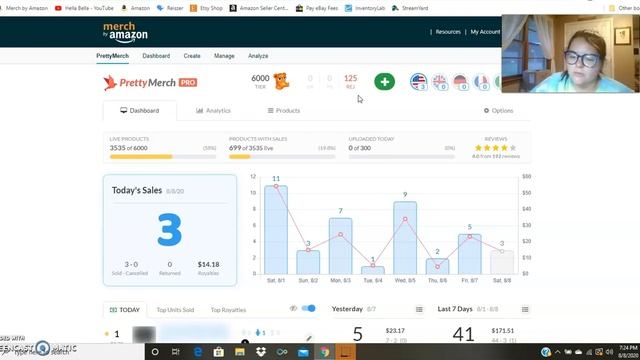Image resolution: width=640 pixels, height=360 pixels.
Task: Open the Manage menu item
Action: pos(224,56)
